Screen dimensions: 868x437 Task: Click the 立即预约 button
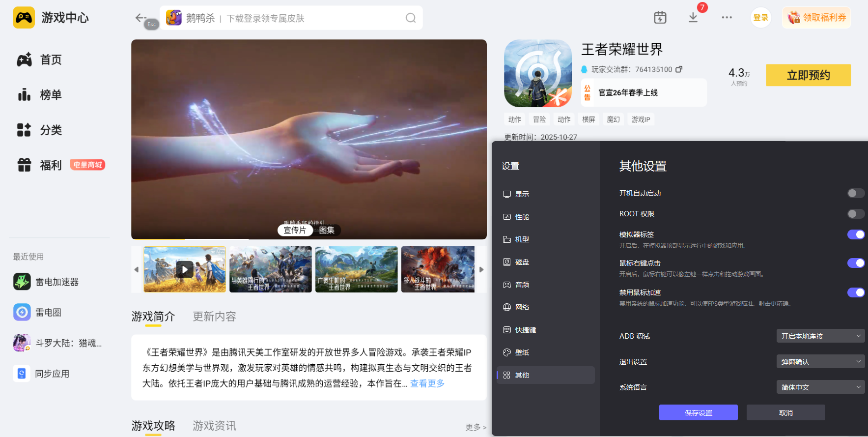(x=808, y=75)
